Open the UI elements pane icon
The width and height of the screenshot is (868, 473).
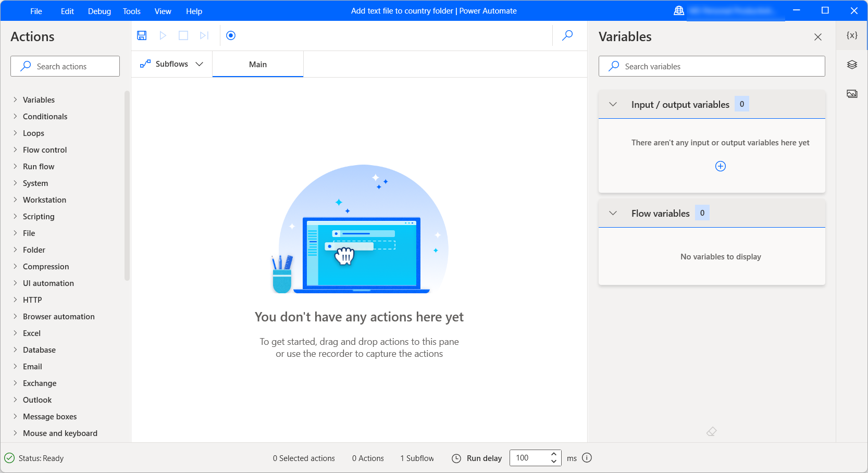(851, 65)
